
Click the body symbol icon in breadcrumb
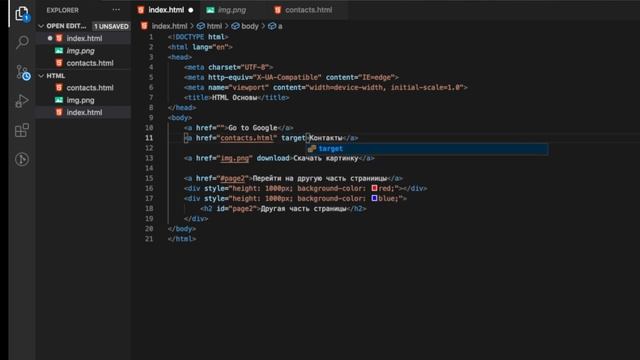236,26
